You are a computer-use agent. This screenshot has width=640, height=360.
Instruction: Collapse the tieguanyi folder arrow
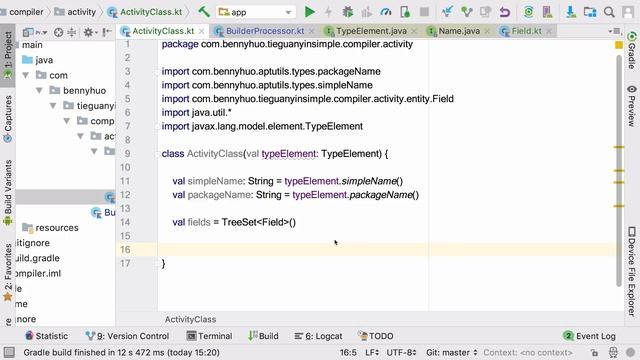(53, 106)
